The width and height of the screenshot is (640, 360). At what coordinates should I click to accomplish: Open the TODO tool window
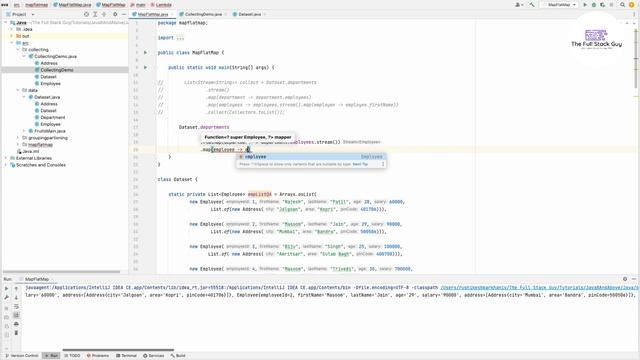click(x=72, y=356)
